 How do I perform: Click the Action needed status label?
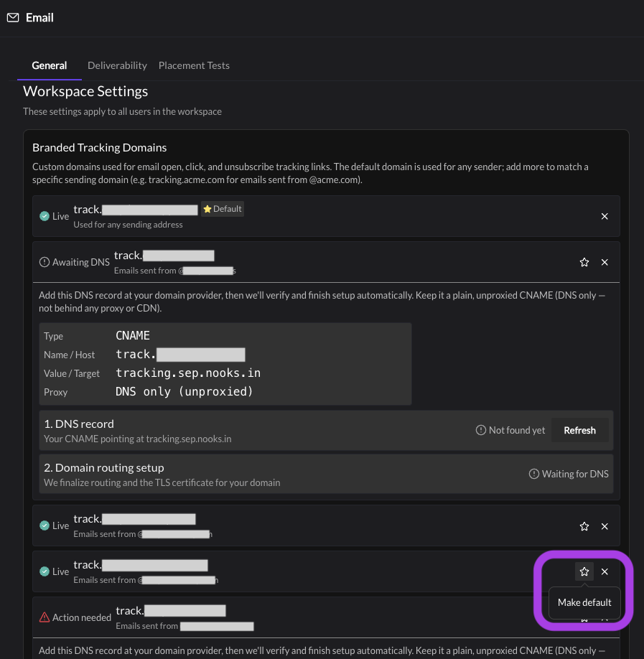(82, 617)
